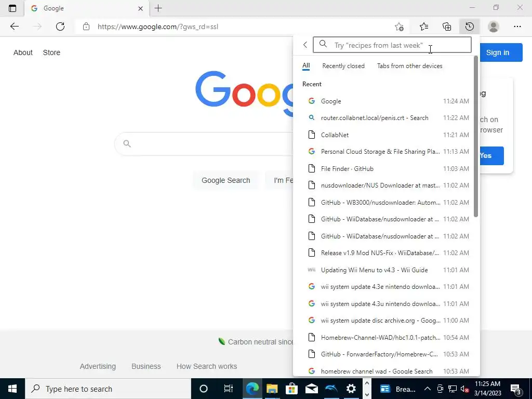Viewport: 532px width, 399px height.
Task: Go back with the Back arrow
Action: coord(14,26)
